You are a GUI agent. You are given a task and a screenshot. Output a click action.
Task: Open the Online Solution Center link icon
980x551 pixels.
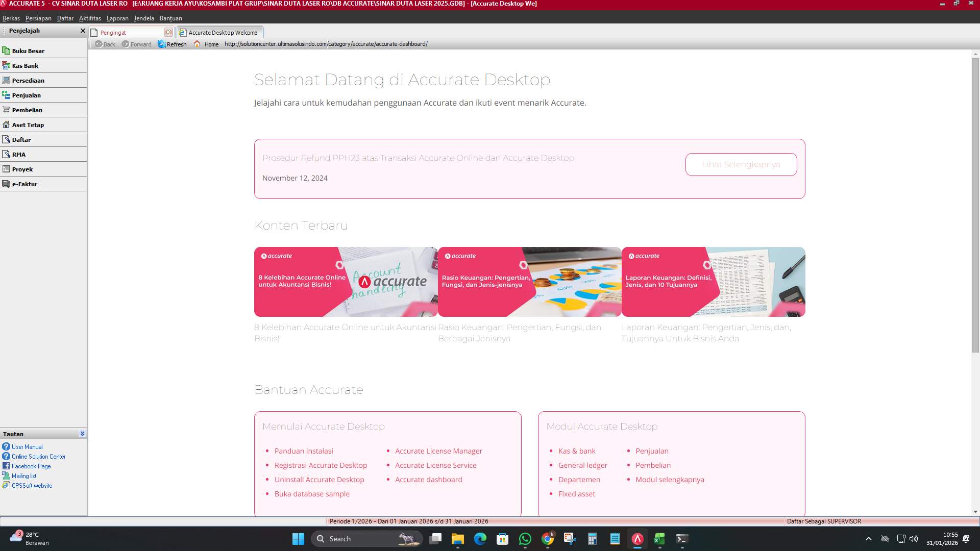tap(6, 456)
